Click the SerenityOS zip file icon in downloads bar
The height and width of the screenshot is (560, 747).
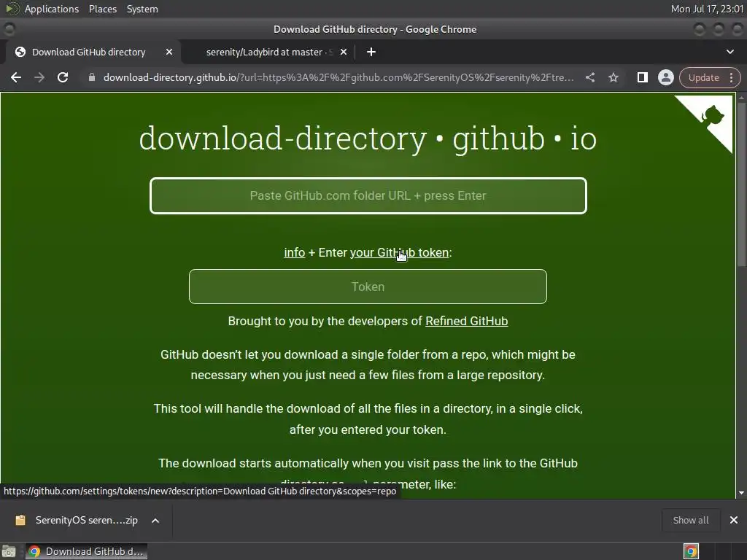coord(20,520)
